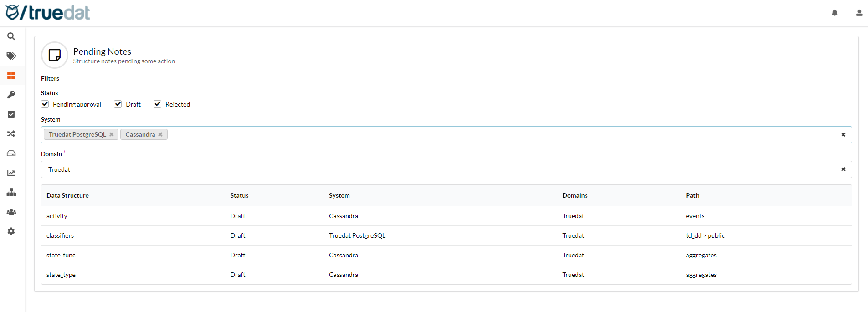Disable the Rejected status filter
The height and width of the screenshot is (312, 868).
158,104
